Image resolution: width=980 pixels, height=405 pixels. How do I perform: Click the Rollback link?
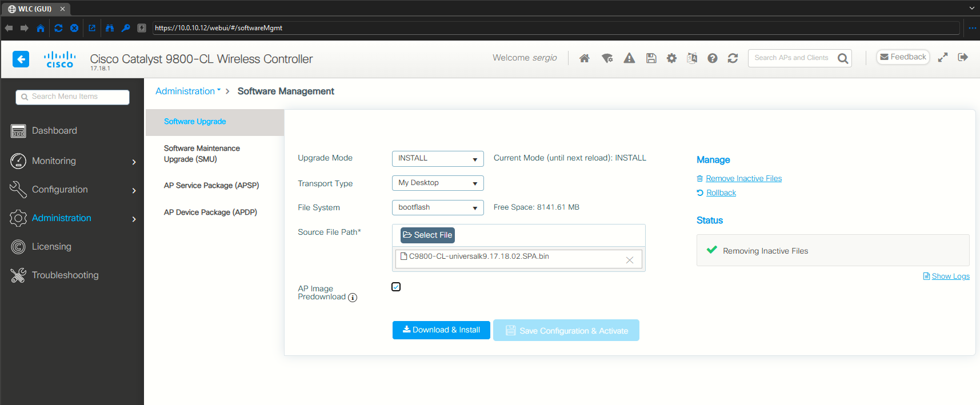[x=721, y=193]
